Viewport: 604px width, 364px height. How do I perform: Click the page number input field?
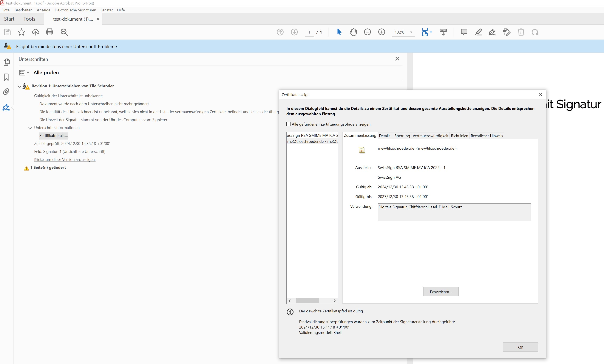pyautogui.click(x=309, y=32)
